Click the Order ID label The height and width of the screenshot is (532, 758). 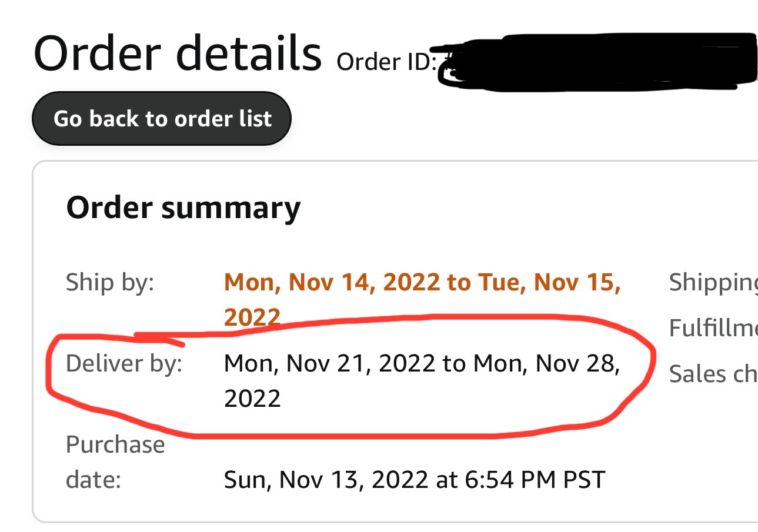(x=387, y=62)
